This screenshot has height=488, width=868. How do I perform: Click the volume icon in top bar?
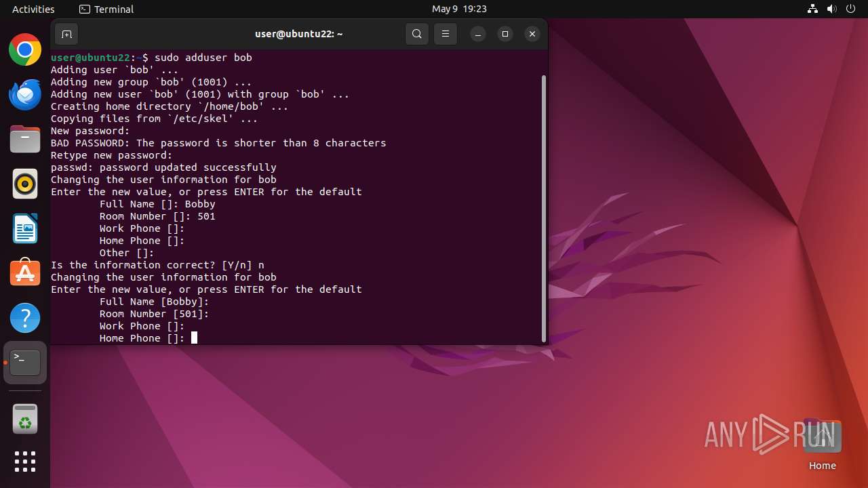(x=832, y=9)
